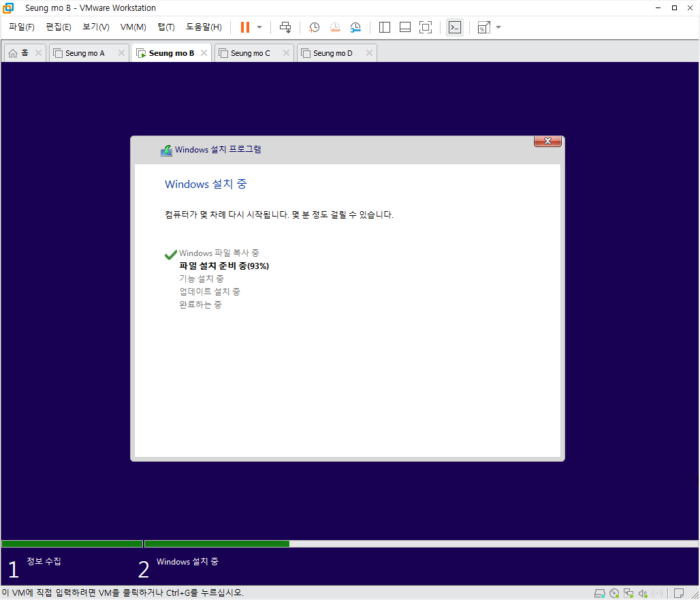Maximize the VMware Workstation window
The width and height of the screenshot is (700, 600).
[674, 8]
